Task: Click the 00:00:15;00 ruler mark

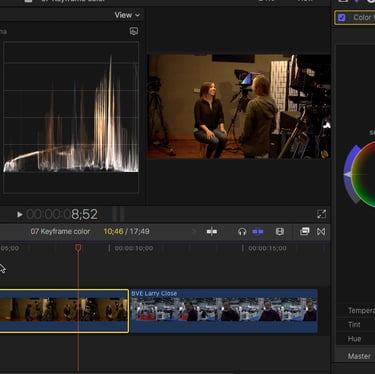Action: pos(267,248)
